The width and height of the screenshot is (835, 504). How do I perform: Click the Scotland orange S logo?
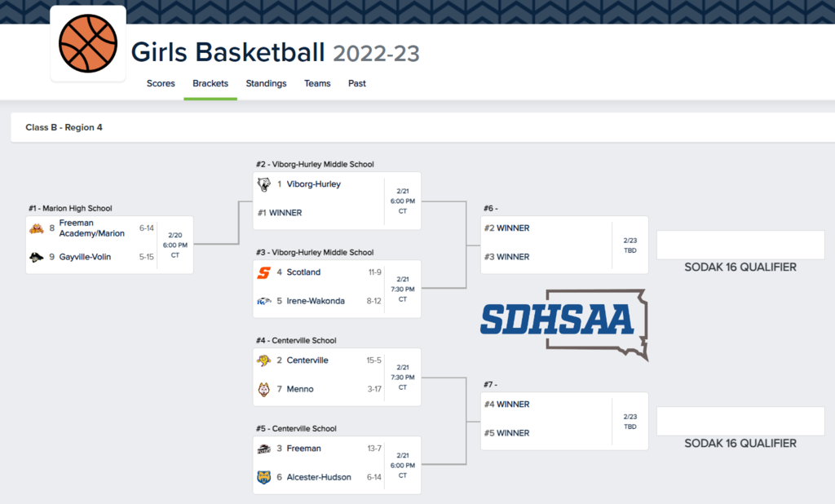(x=264, y=272)
